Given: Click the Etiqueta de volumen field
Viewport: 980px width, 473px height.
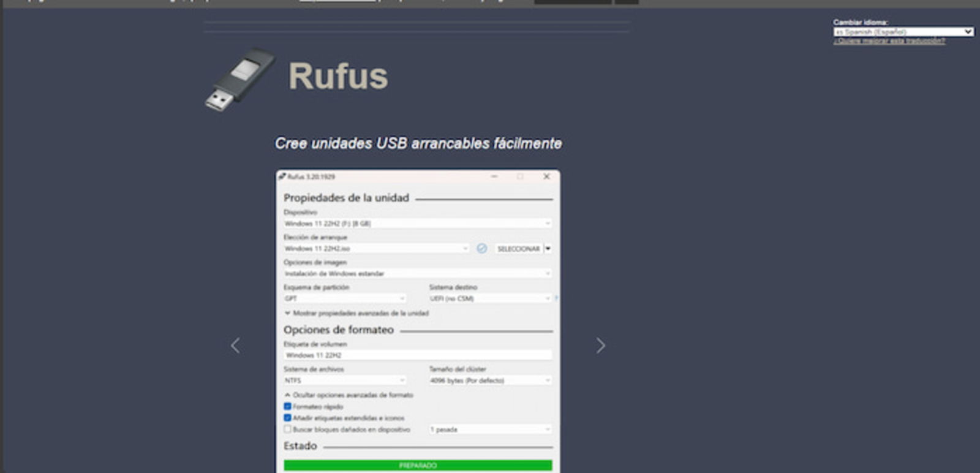Looking at the screenshot, I should [x=417, y=355].
